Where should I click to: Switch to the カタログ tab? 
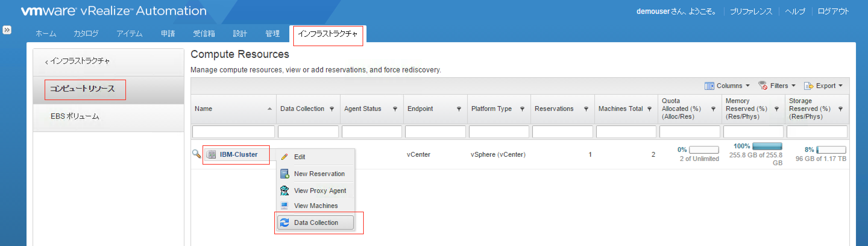(86, 34)
